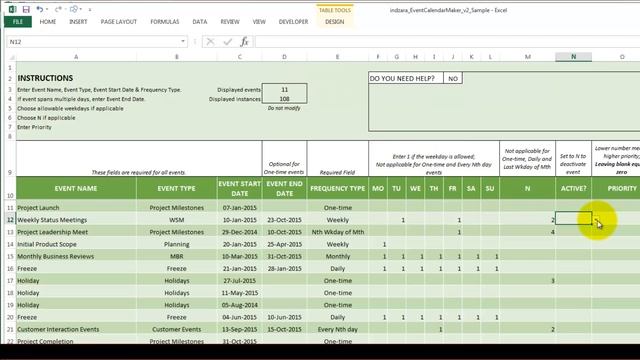Switch to the HOME ribbon tab
Screen dimensions: 640x360
[x=48, y=22]
